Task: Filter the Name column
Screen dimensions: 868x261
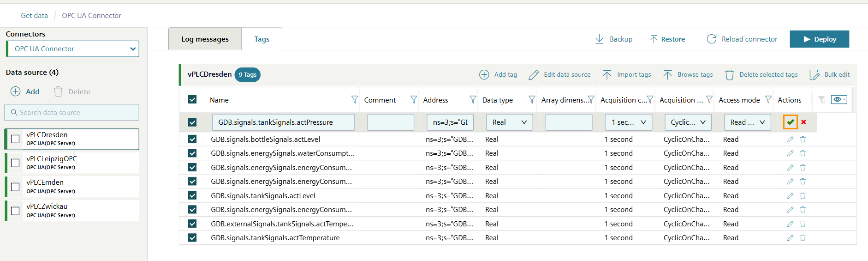Action: (x=354, y=100)
